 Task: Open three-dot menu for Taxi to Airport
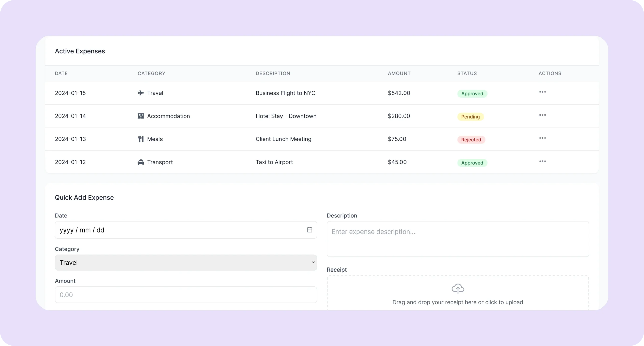pos(542,161)
